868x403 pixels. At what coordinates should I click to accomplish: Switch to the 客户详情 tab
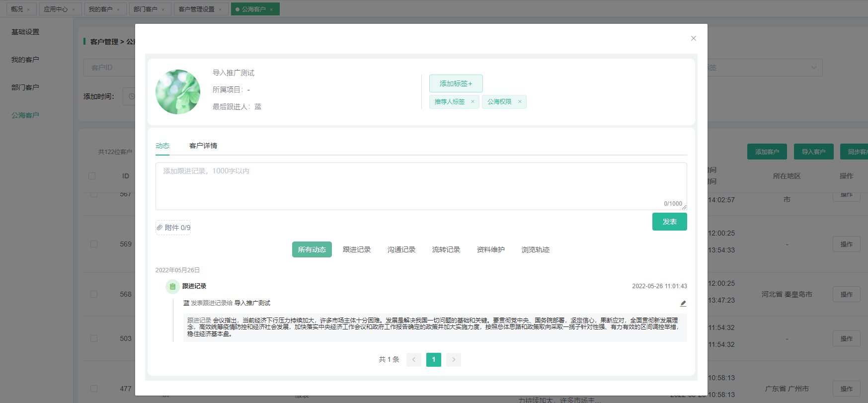203,146
